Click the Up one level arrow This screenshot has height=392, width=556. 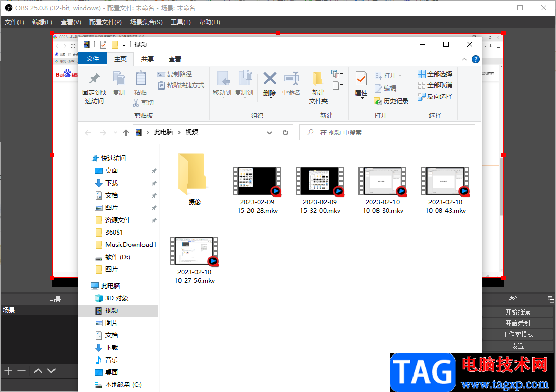[126, 133]
